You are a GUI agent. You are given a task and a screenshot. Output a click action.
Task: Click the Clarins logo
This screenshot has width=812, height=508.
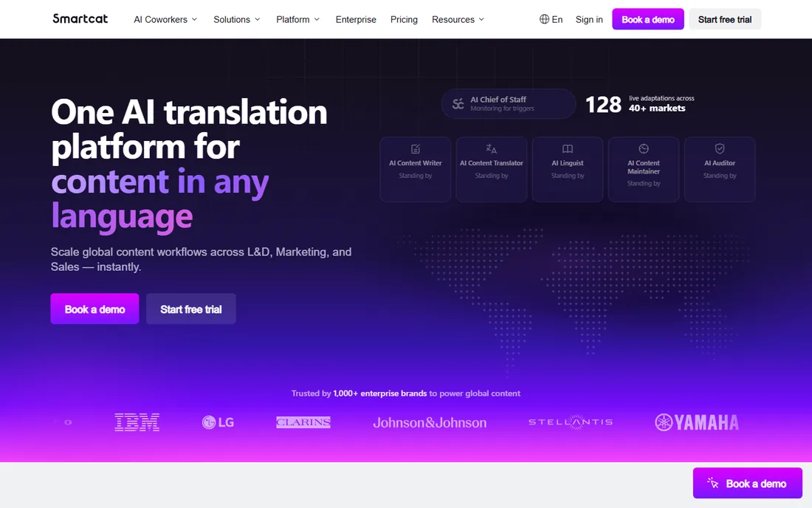point(303,422)
